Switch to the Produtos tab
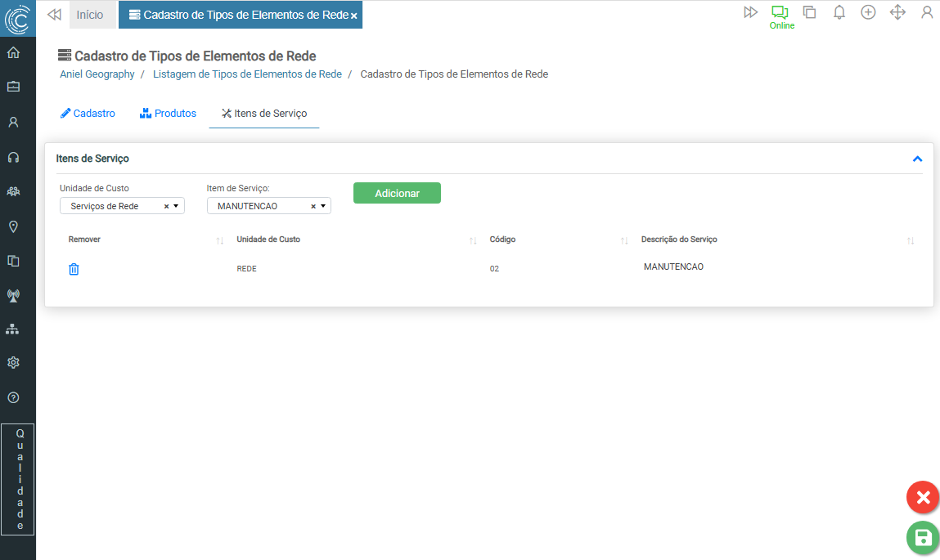 [169, 114]
